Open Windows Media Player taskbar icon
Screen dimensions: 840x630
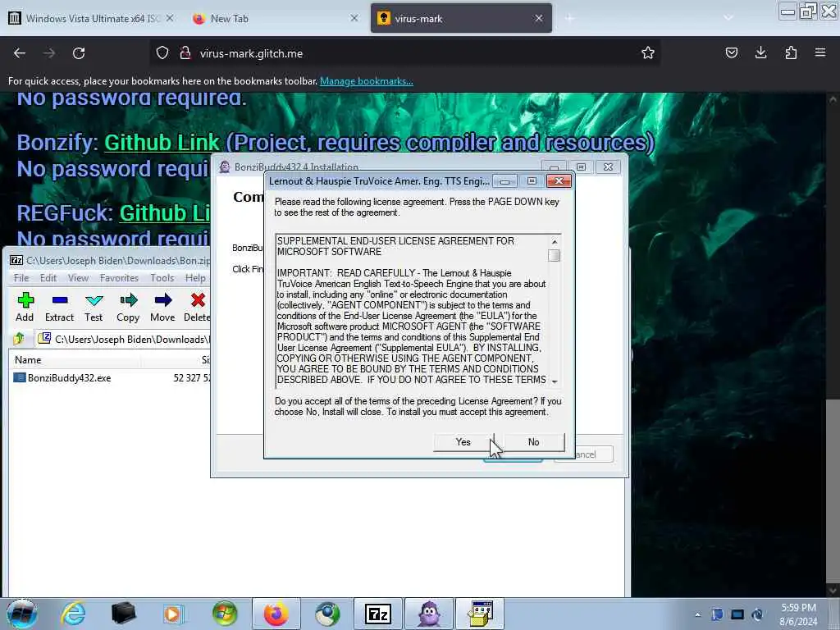173,614
